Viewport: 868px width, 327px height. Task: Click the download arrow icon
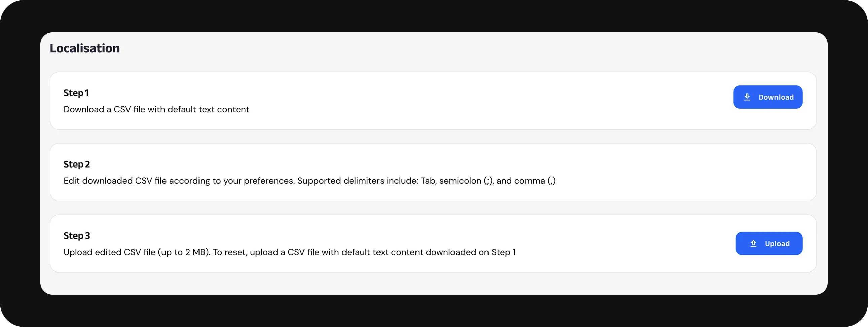click(747, 97)
